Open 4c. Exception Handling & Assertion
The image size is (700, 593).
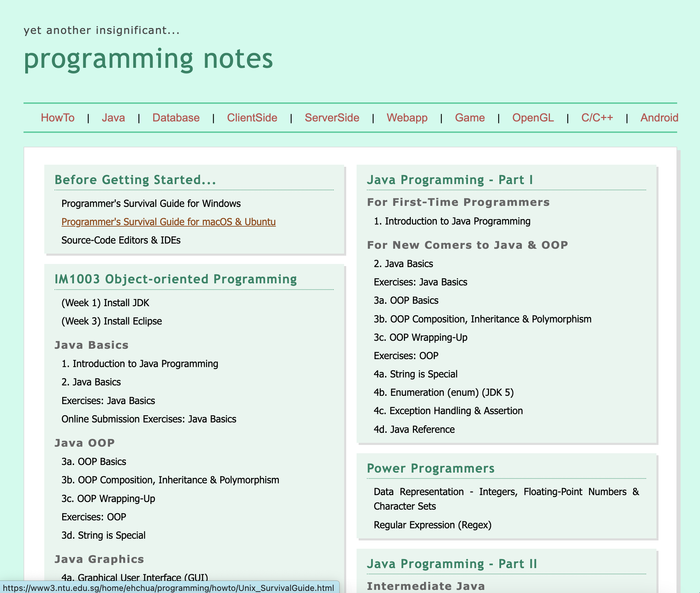coord(448,411)
